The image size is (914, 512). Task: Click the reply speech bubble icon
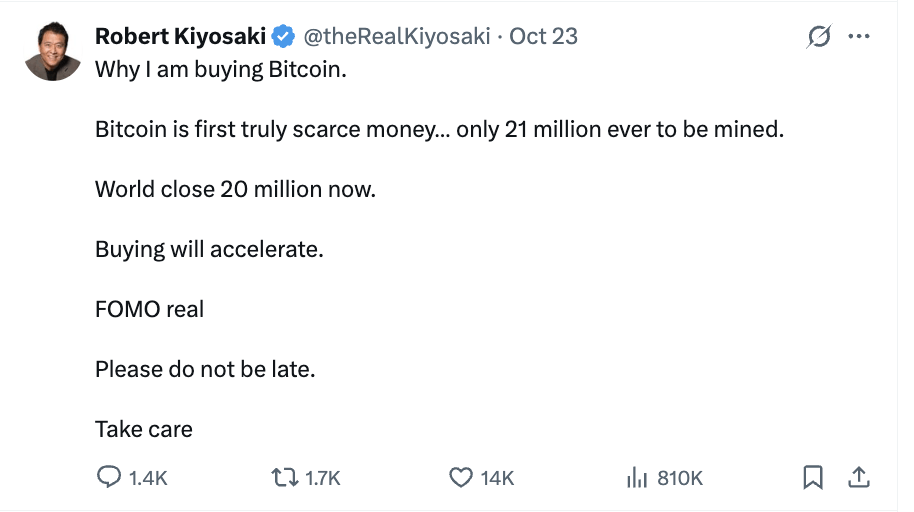click(108, 478)
